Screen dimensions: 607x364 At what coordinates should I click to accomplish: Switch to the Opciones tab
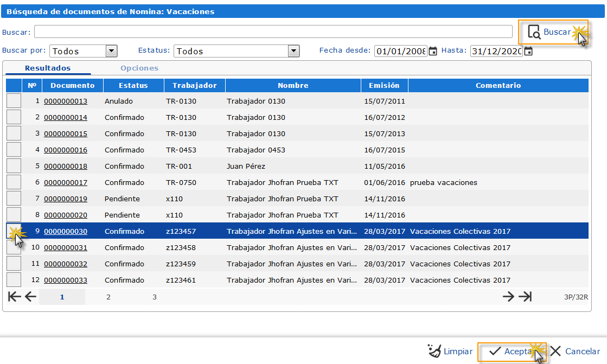coord(139,68)
